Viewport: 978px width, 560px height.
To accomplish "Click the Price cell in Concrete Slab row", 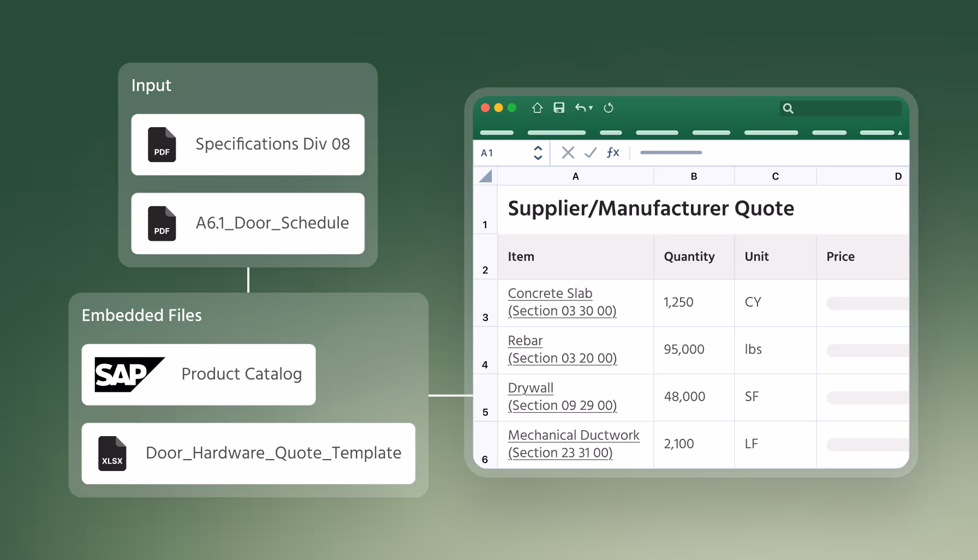I will tap(863, 303).
